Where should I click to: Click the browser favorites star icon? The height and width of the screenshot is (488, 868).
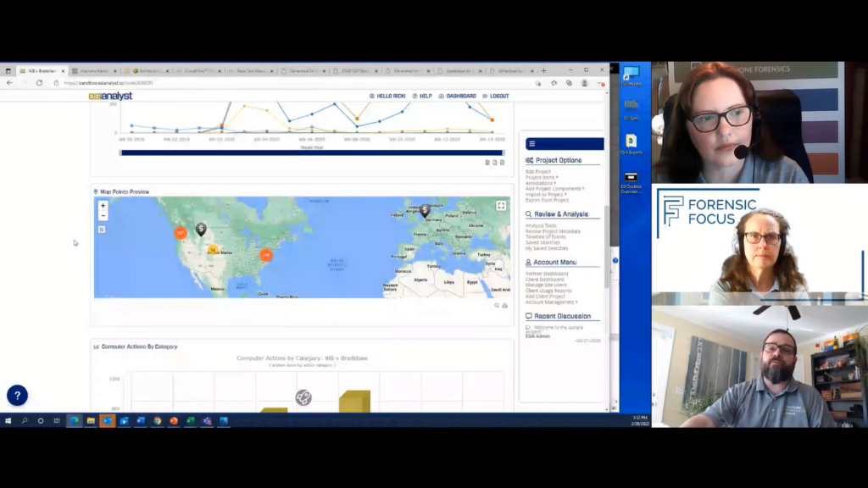[554, 83]
